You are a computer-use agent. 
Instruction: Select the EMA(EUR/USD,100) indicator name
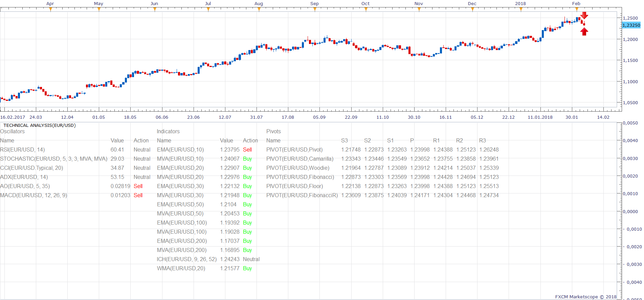[182, 223]
